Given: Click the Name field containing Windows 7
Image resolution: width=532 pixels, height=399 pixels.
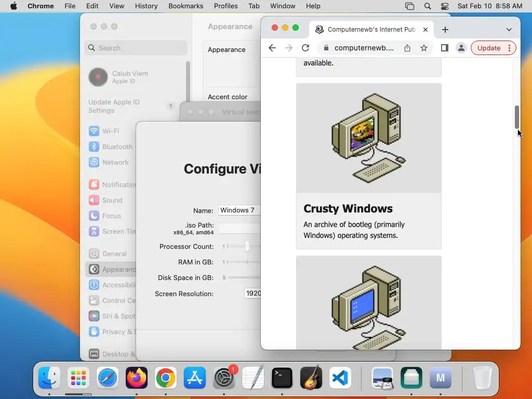Looking at the screenshot, I should click(x=240, y=210).
